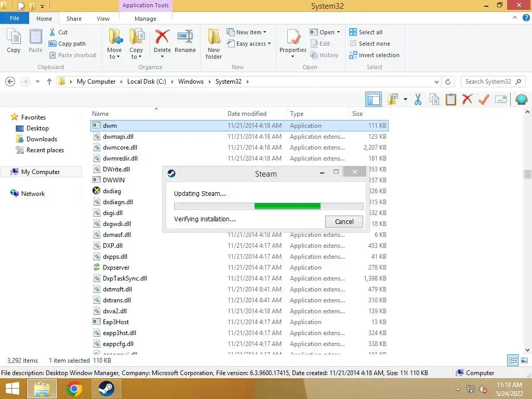This screenshot has height=399, width=532.
Task: Click Local Disk (C:) in the breadcrumb
Action: (x=147, y=82)
